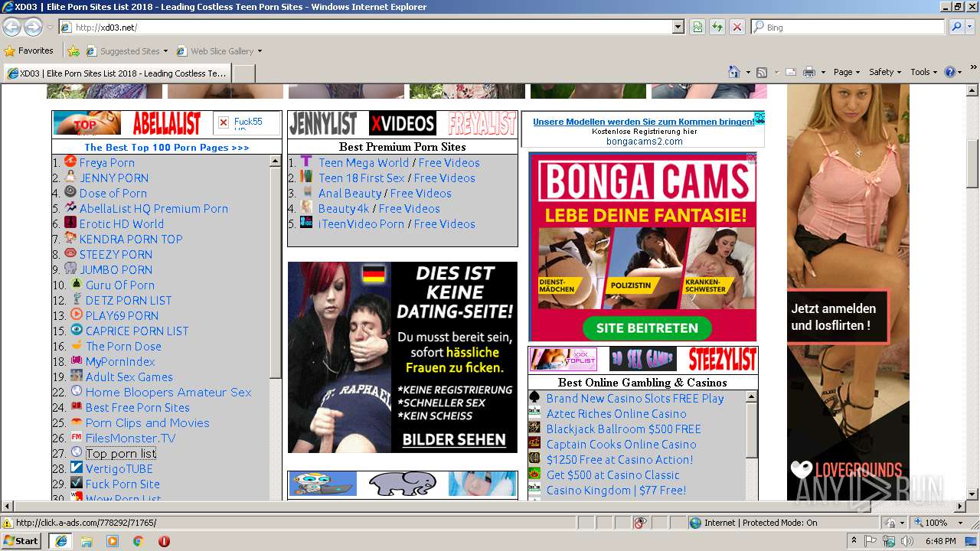
Task: Open a new blank tab
Action: pos(243,73)
